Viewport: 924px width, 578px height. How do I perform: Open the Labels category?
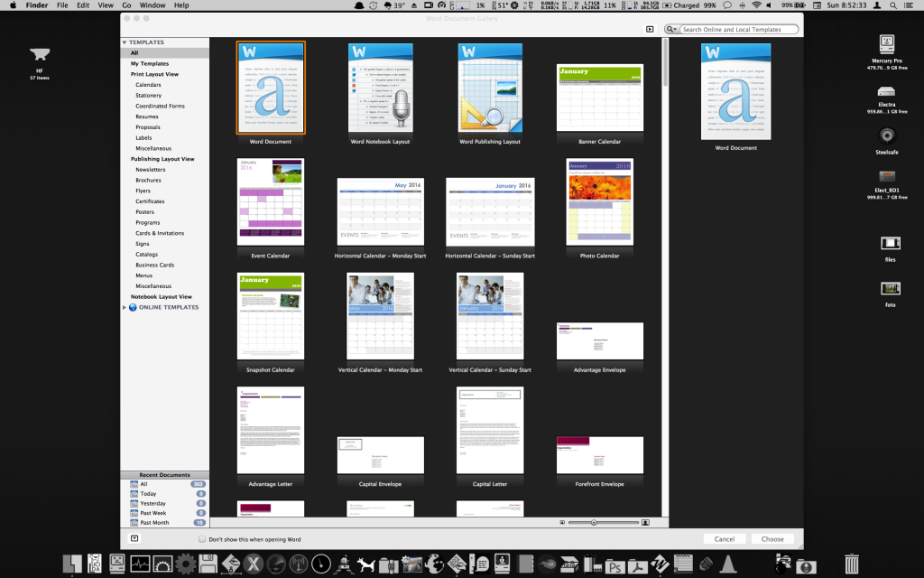coord(143,138)
